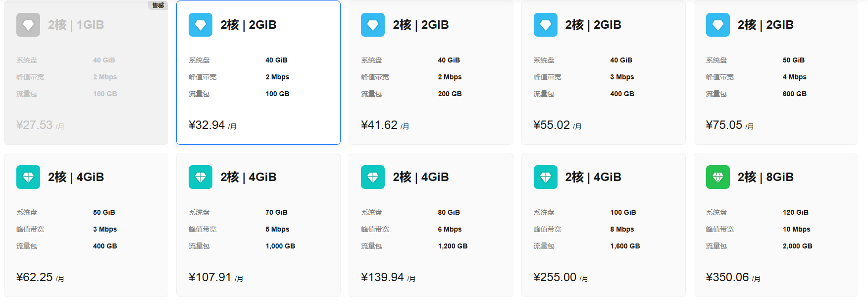The height and width of the screenshot is (304, 868).
Task: Click the blue diamond icon on the ¥75.05 plan
Action: click(x=717, y=25)
